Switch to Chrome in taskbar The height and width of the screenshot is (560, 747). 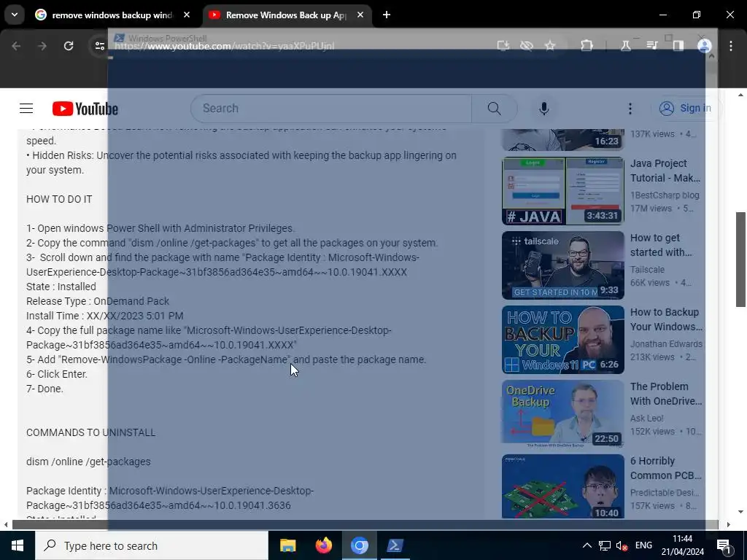coord(360,545)
